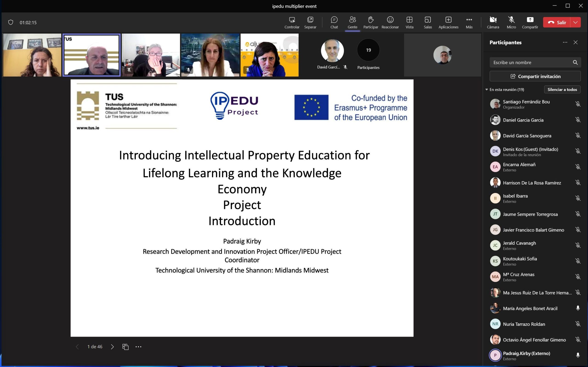Open the Reaccionar emoji menu
This screenshot has width=588, height=367.
click(x=390, y=22)
